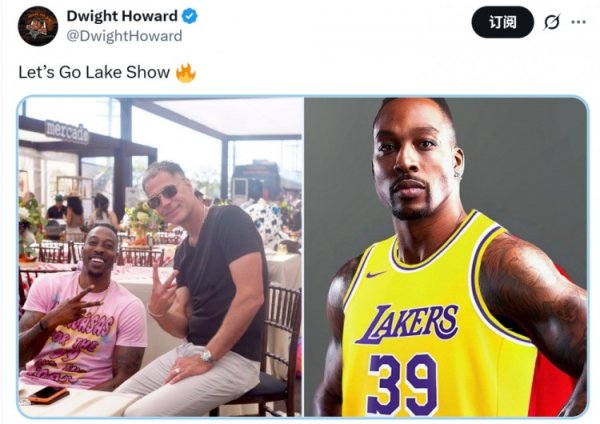Screen dimensions: 600x424
Task: Open the Grok slashed-circle icon
Action: 552,22
